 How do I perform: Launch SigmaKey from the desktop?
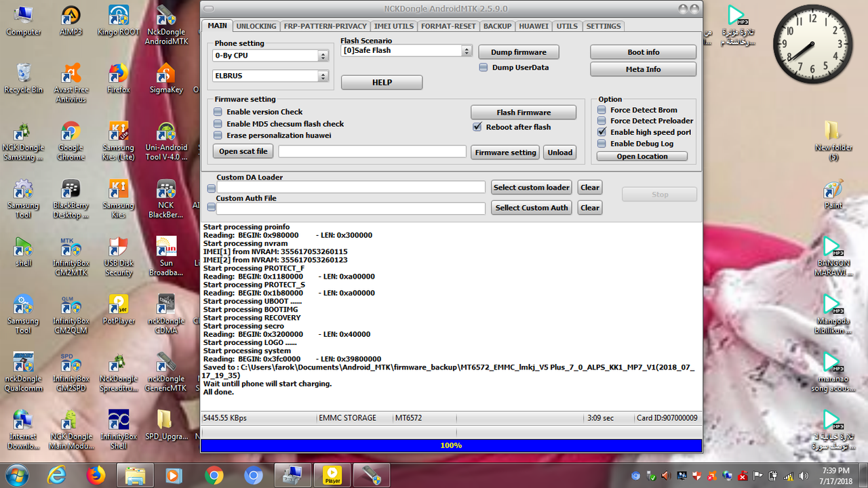coord(166,78)
